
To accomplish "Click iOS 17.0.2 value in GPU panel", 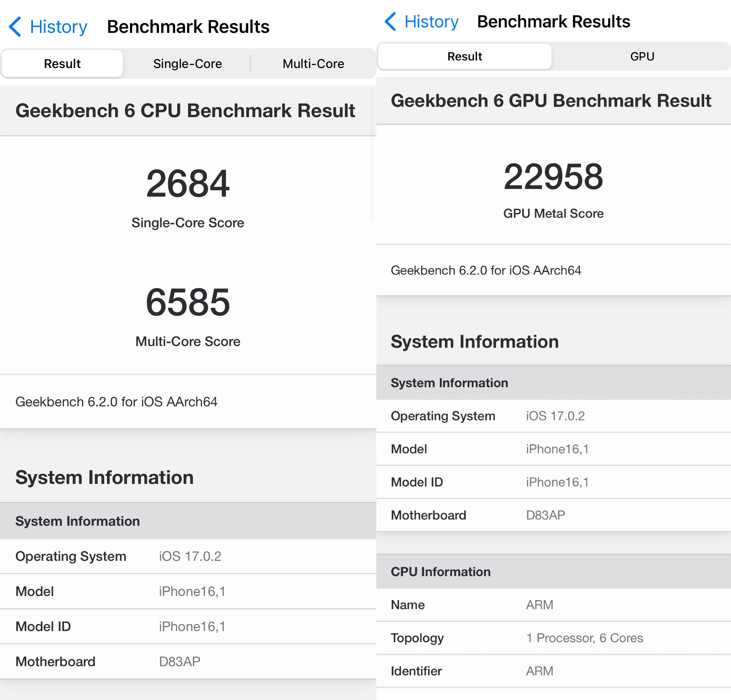I will [x=555, y=416].
